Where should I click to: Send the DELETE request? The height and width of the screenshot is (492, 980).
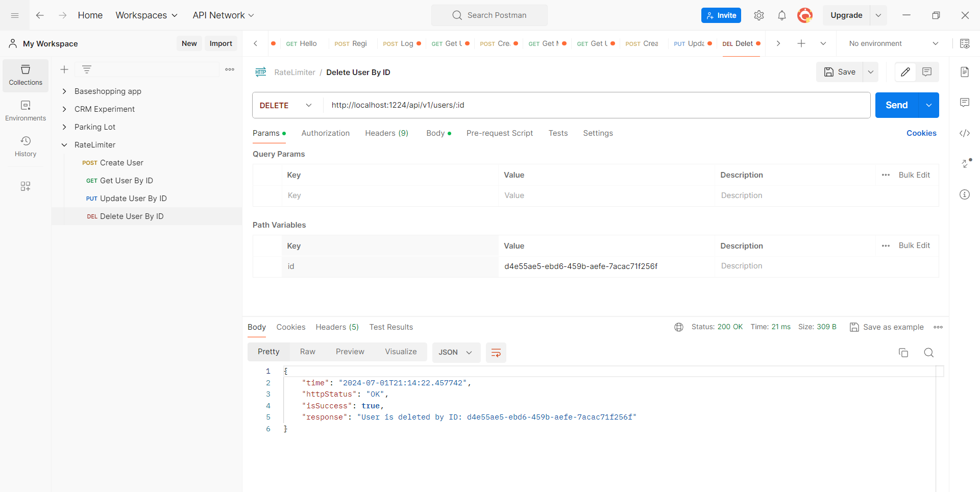(x=897, y=105)
